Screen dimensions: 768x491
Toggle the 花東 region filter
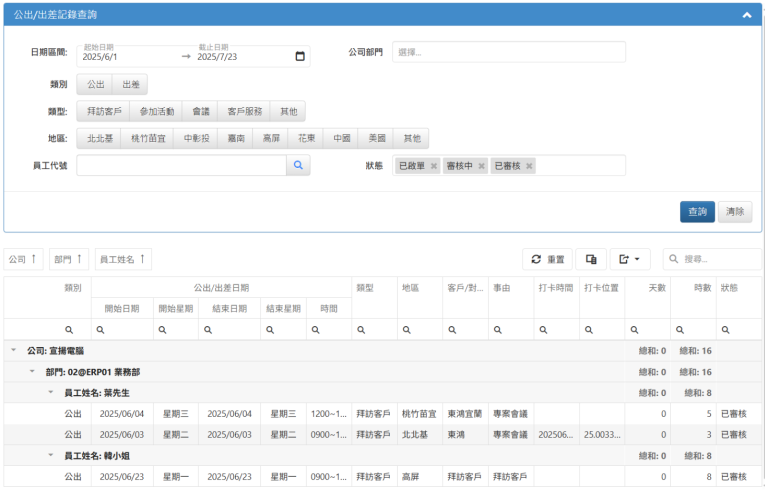pyautogui.click(x=306, y=138)
